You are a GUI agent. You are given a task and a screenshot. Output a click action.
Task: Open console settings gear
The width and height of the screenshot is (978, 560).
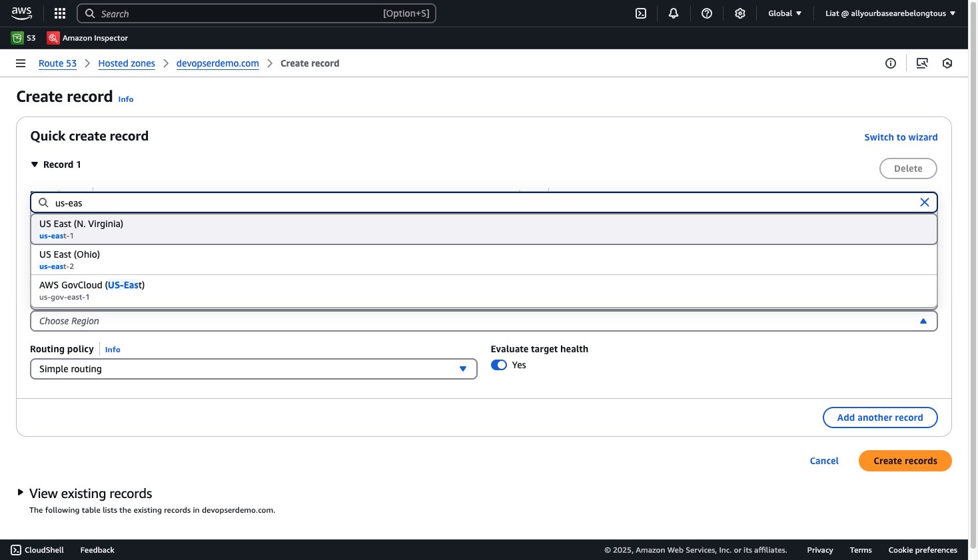tap(739, 13)
